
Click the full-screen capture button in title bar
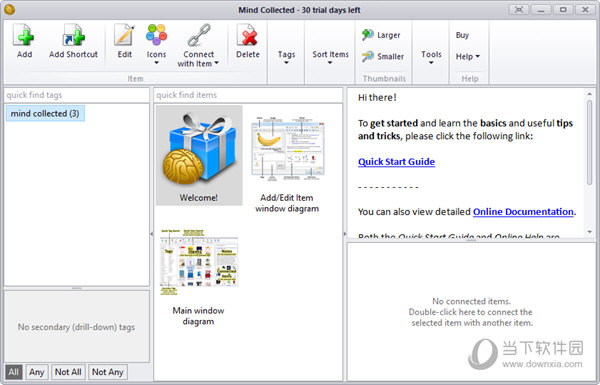[518, 10]
